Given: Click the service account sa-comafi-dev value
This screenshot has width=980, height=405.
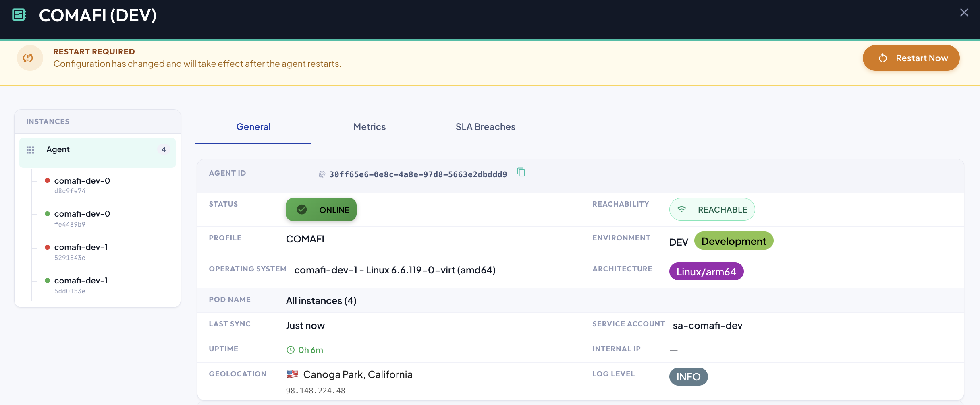Looking at the screenshot, I should pyautogui.click(x=708, y=325).
